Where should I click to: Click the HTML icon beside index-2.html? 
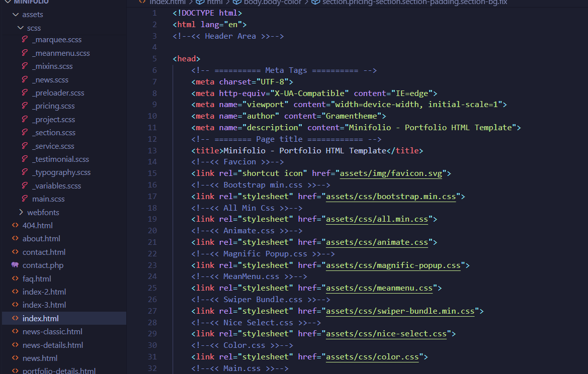pos(15,292)
